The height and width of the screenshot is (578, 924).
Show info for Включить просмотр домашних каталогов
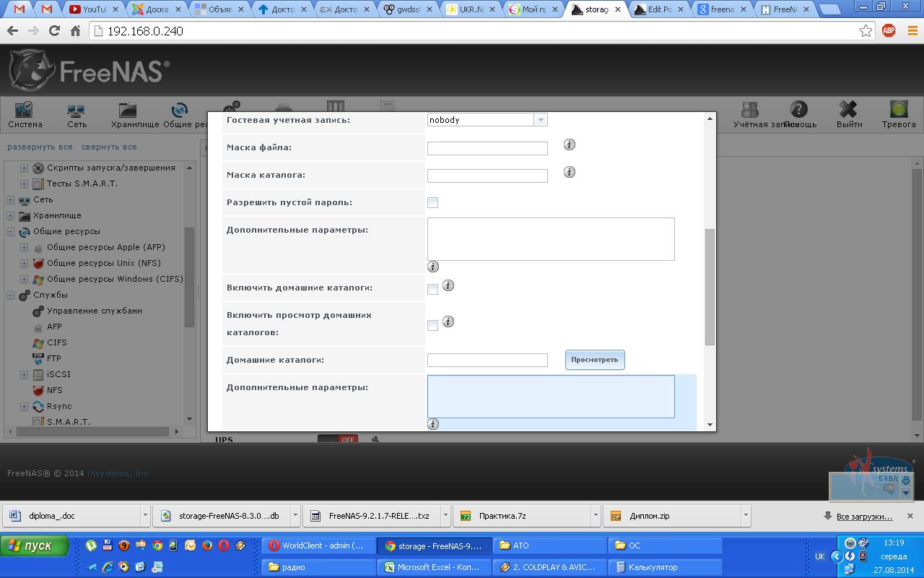point(448,322)
